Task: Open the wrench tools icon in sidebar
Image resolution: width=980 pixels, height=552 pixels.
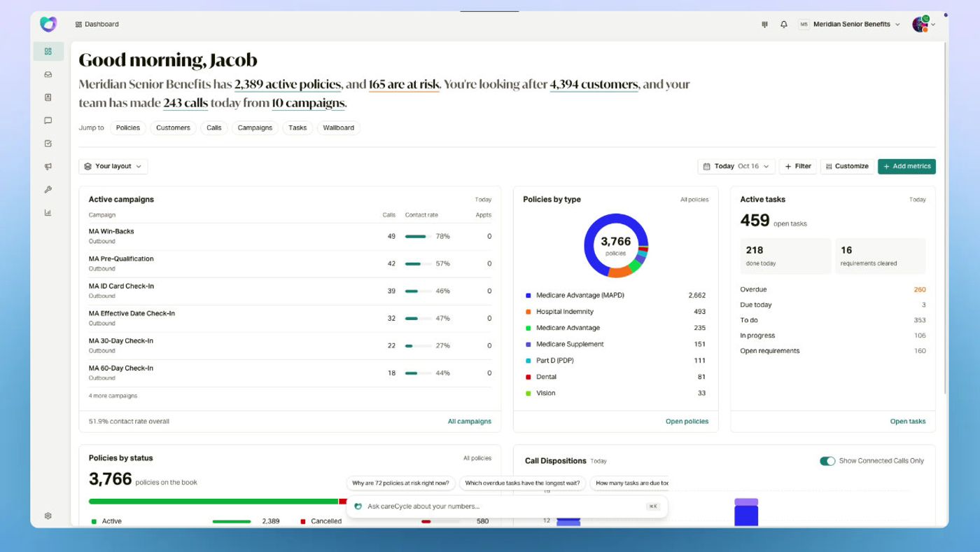Action: (48, 190)
